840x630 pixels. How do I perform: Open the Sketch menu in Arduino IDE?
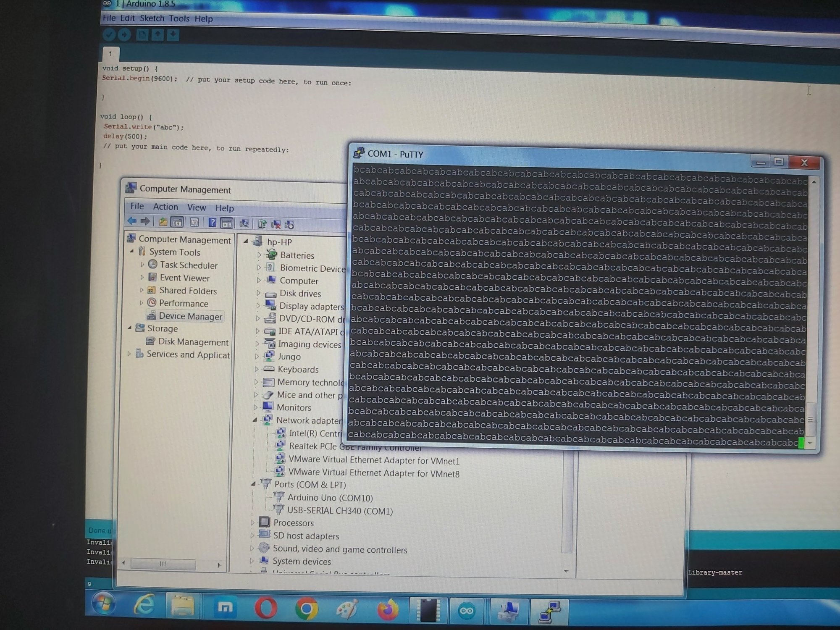(152, 18)
